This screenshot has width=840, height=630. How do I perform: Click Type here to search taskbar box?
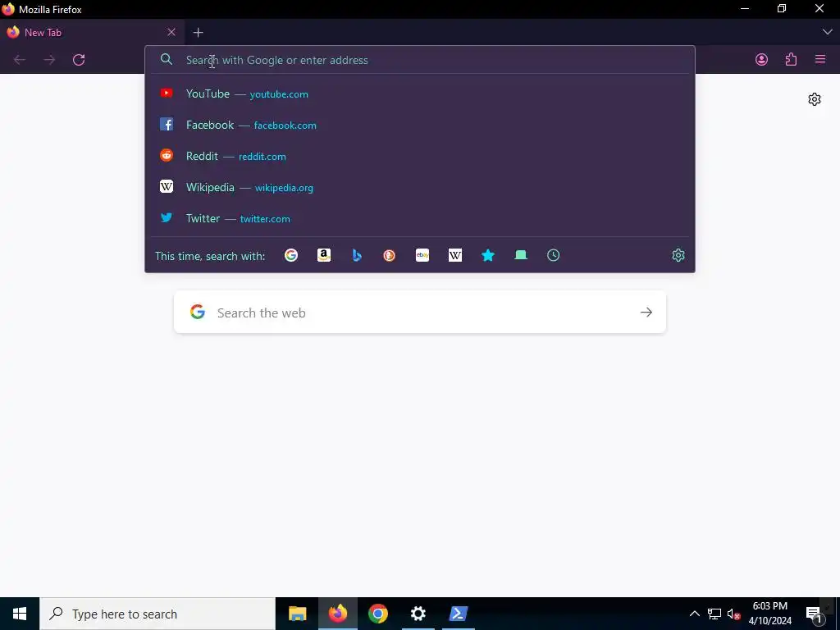coord(157,614)
